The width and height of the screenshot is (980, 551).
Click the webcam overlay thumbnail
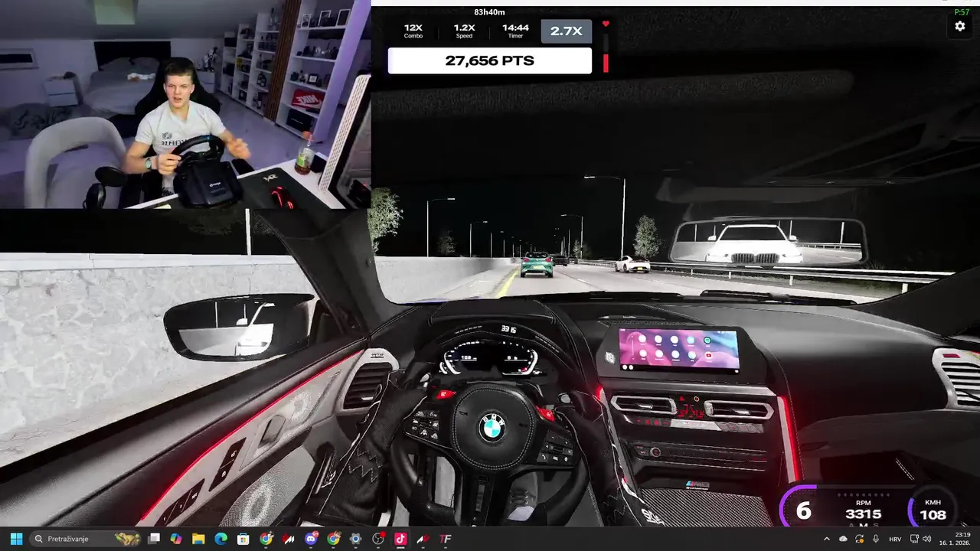click(x=185, y=104)
